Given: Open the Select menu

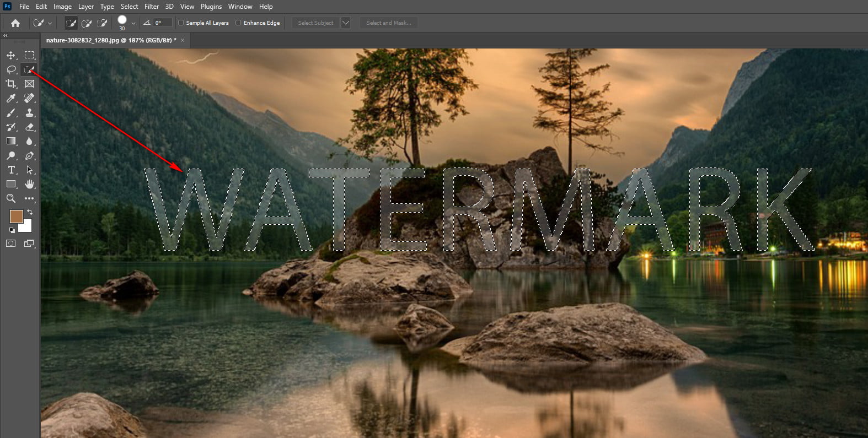Looking at the screenshot, I should (x=130, y=7).
